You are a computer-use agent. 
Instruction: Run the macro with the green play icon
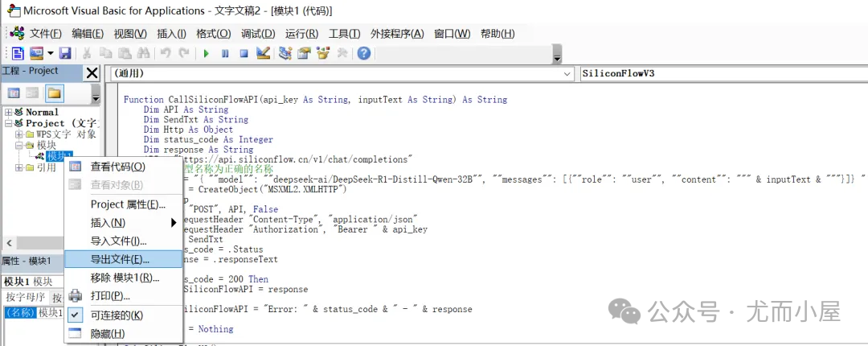coord(207,54)
